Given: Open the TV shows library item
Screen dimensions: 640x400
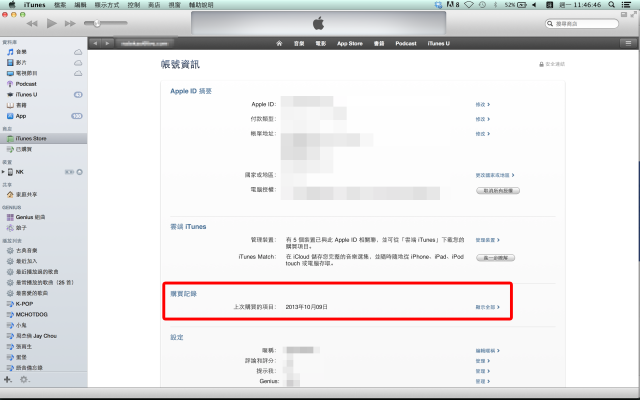Looking at the screenshot, I should pos(26,73).
